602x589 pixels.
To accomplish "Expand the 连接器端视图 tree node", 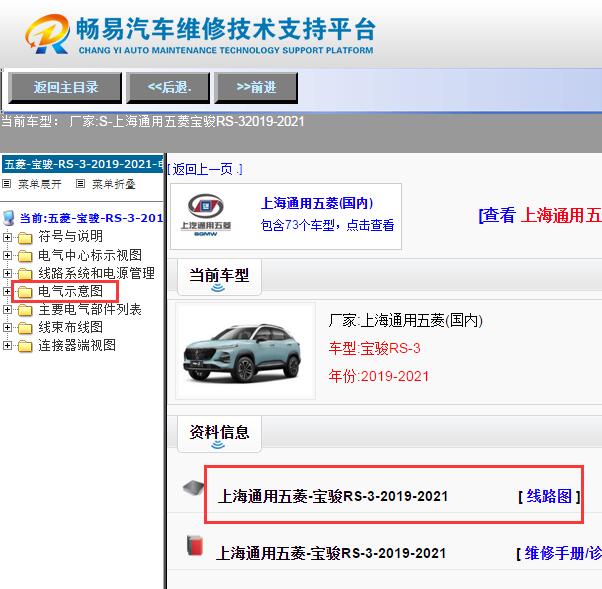I will coord(7,345).
